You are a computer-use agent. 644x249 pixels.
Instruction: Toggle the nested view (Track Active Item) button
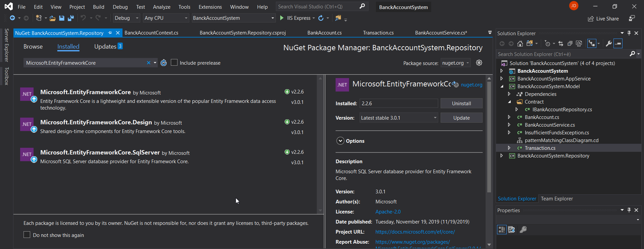(x=592, y=44)
